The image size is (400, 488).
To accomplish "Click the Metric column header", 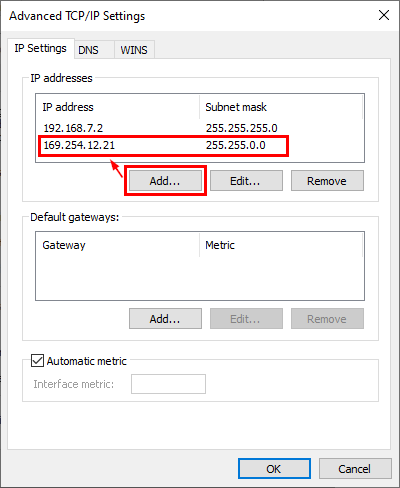I will 281,245.
